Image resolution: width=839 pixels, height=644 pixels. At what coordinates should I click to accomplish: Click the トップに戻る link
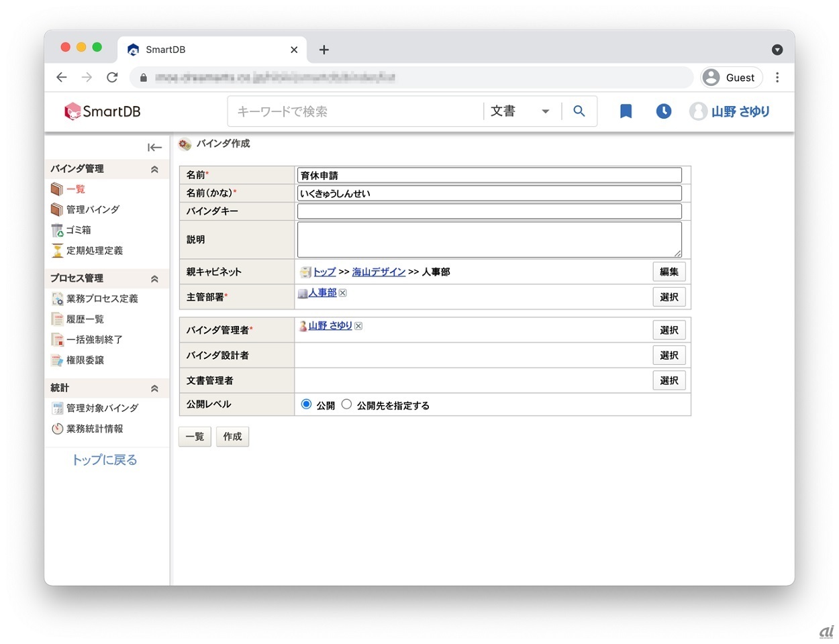pos(105,460)
